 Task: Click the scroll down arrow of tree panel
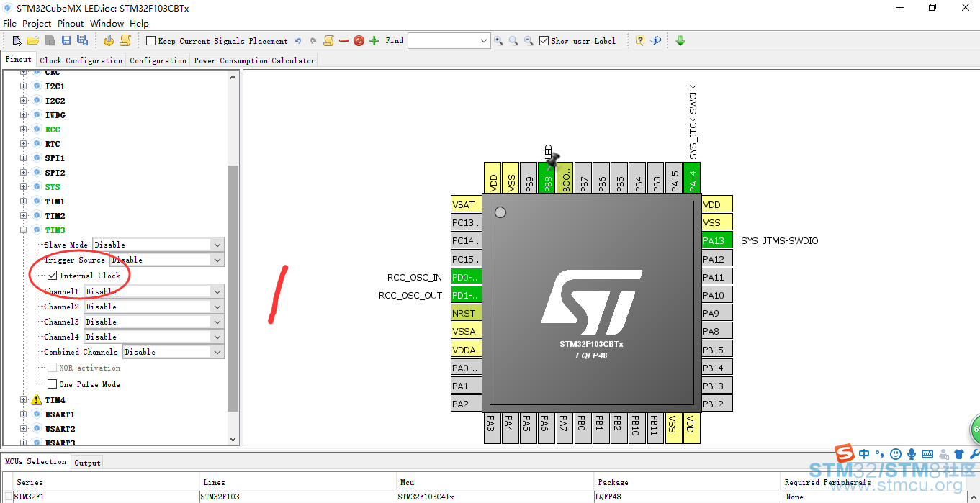click(233, 439)
